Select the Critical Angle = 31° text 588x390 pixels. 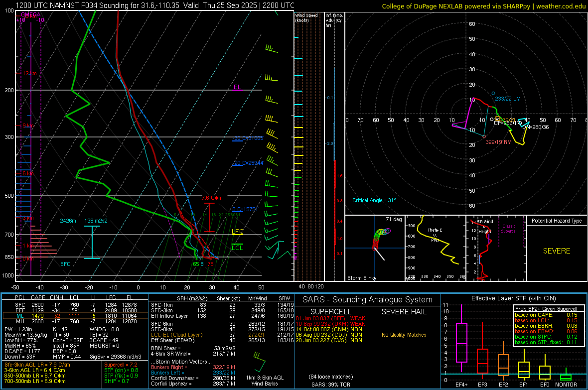point(374,200)
